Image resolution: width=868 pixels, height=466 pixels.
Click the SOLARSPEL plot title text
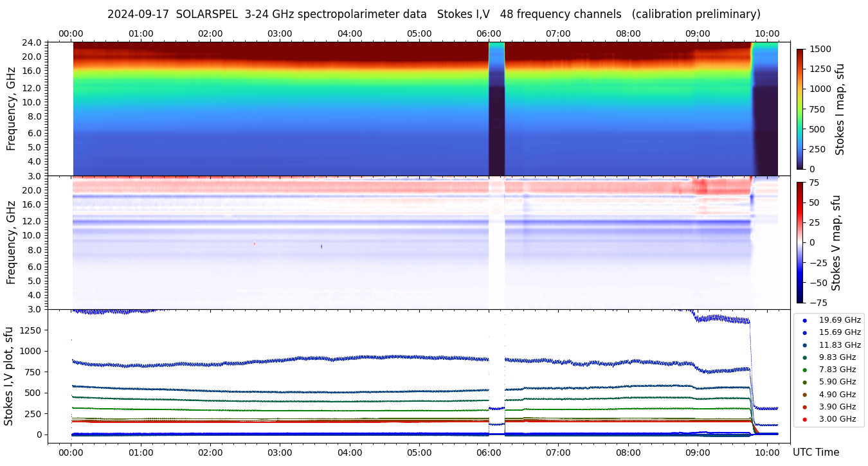(434, 14)
